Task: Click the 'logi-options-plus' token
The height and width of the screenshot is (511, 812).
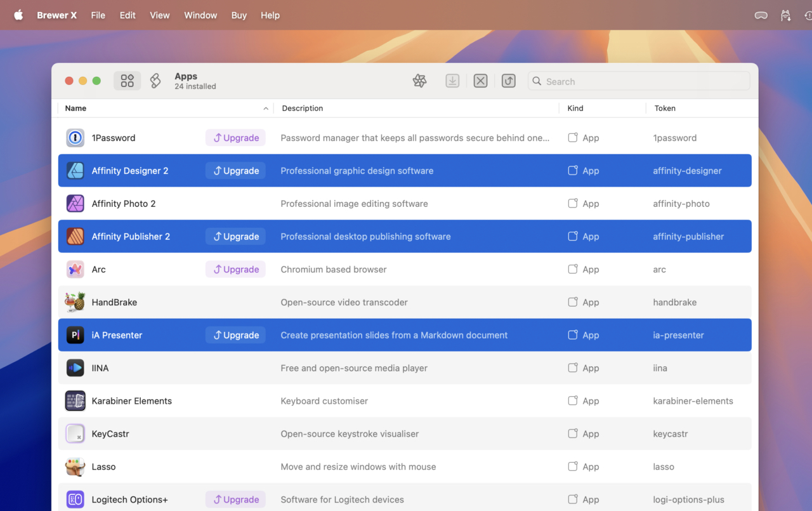Action: [x=688, y=500]
